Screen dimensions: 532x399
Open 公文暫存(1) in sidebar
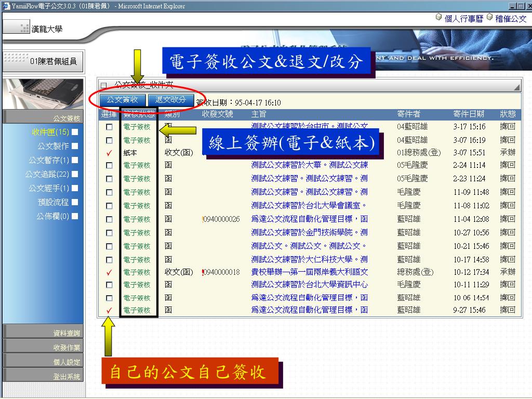[x=49, y=160]
